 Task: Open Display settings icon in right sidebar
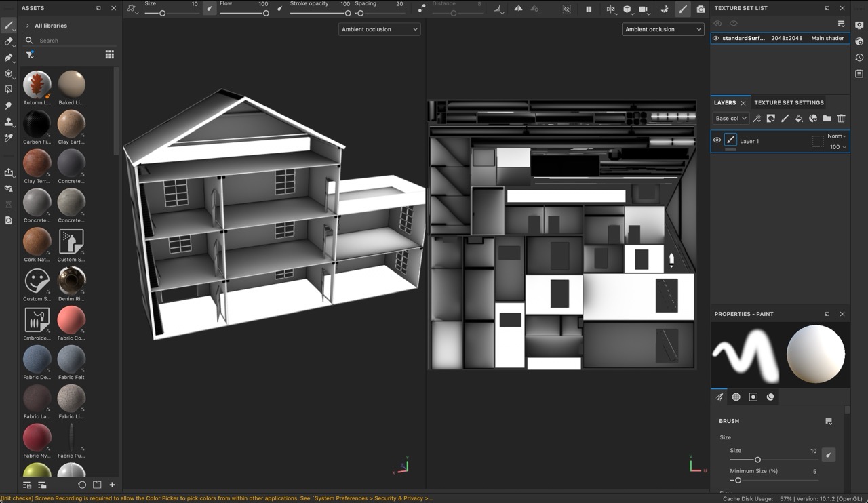pyautogui.click(x=859, y=25)
